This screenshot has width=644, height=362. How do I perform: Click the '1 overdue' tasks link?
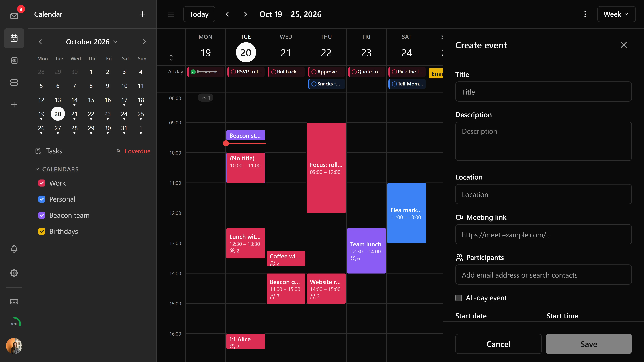point(137,151)
